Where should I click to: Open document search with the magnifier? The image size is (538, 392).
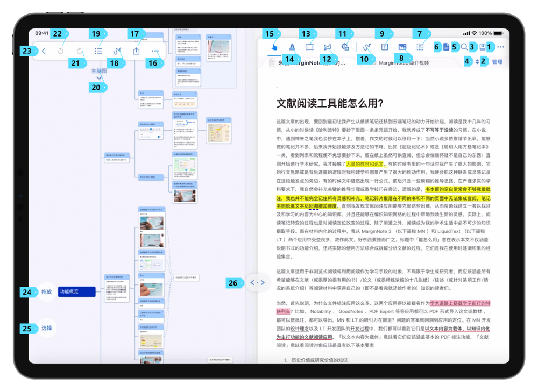point(464,47)
